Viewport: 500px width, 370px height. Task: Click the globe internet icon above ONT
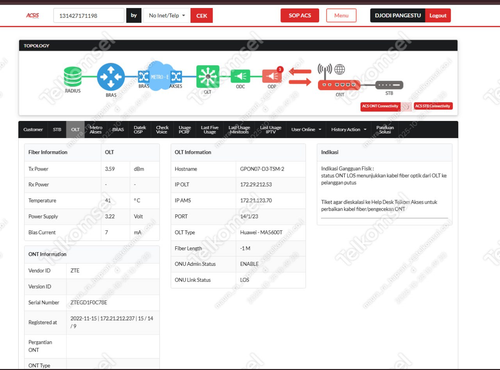tap(340, 69)
